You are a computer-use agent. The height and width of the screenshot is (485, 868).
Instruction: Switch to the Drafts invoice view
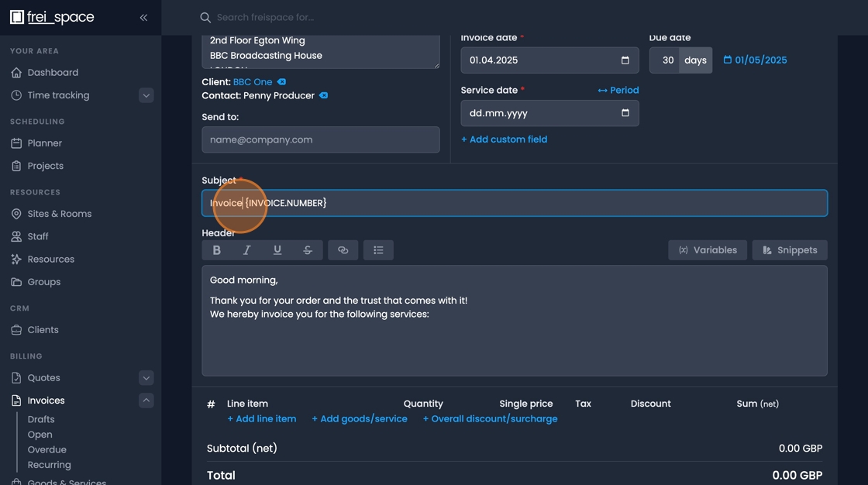point(40,418)
